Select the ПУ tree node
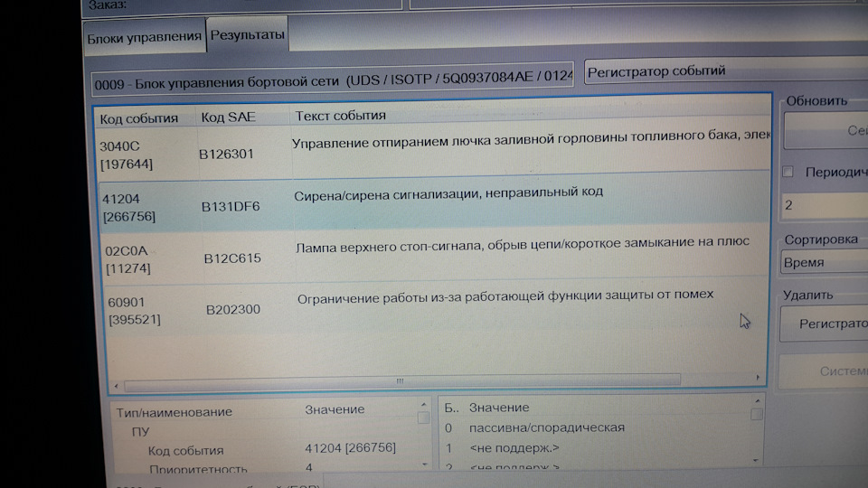The width and height of the screenshot is (868, 488). [141, 432]
